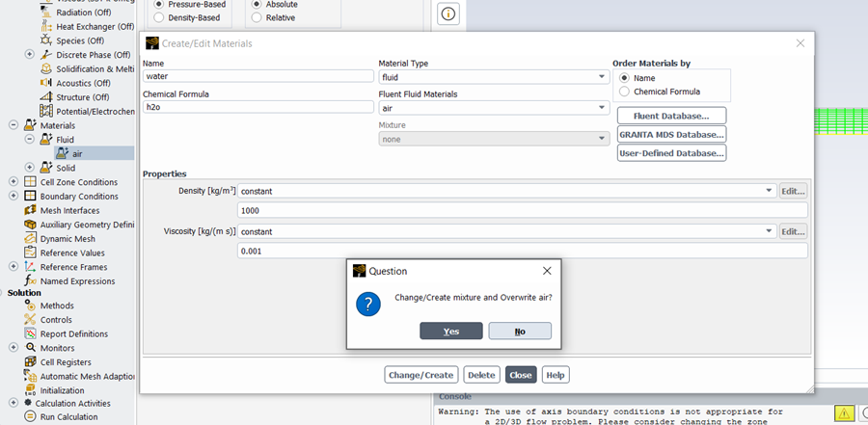Click the Fluid materials icon
This screenshot has height=425, width=868.
pyautogui.click(x=46, y=140)
